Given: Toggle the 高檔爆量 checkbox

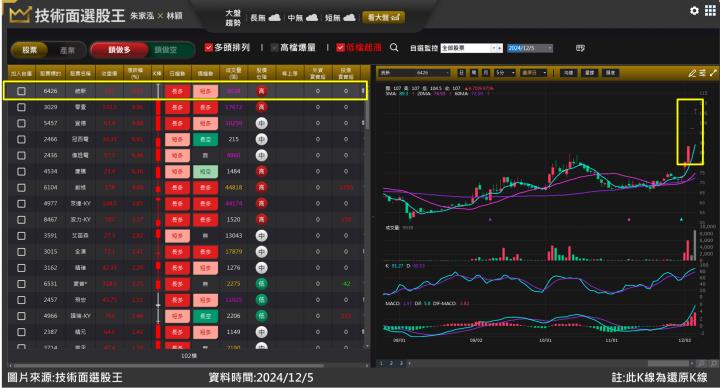Looking at the screenshot, I should point(275,47).
